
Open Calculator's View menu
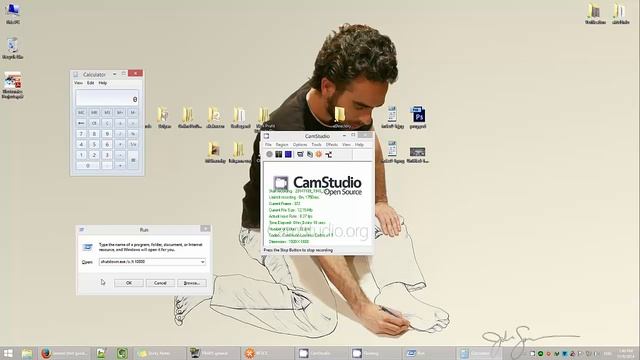click(78, 83)
